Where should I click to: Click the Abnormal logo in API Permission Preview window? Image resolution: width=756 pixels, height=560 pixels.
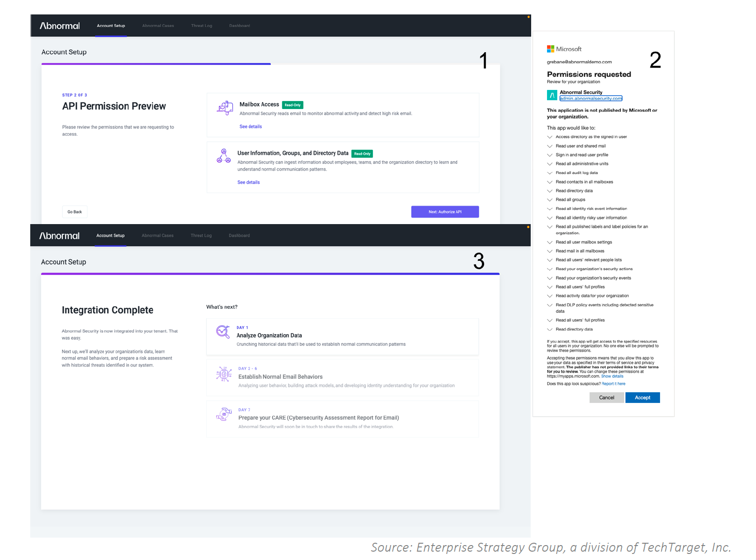[x=60, y=26]
